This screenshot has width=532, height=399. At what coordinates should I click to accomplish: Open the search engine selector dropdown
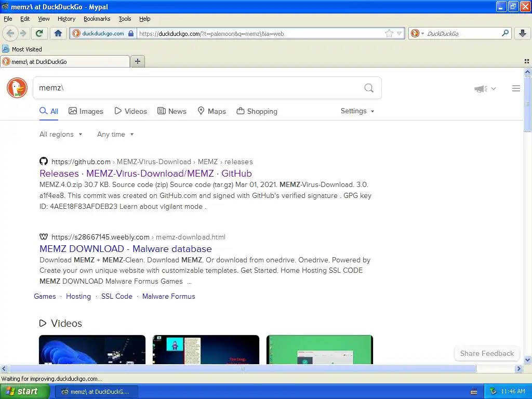(x=417, y=33)
